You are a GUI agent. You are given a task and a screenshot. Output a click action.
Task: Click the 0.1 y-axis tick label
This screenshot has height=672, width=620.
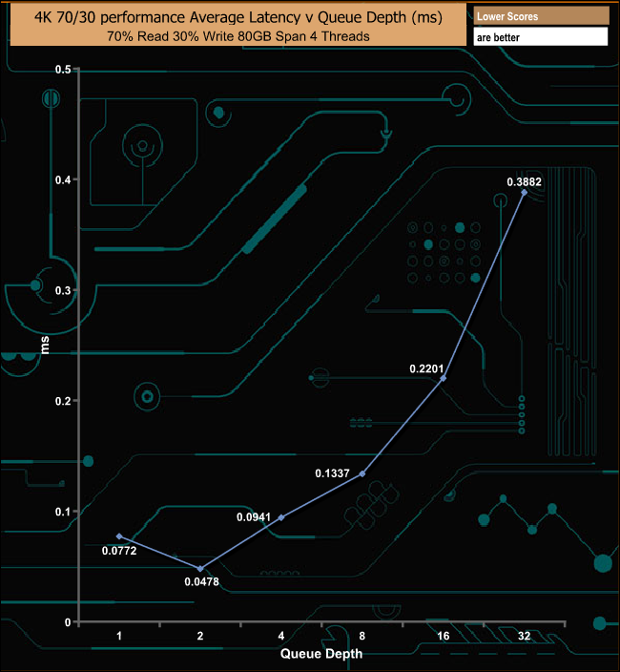pyautogui.click(x=63, y=512)
